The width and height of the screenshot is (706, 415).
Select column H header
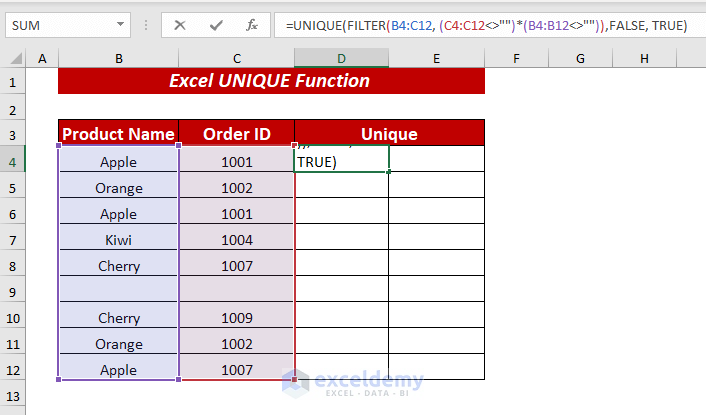point(644,59)
